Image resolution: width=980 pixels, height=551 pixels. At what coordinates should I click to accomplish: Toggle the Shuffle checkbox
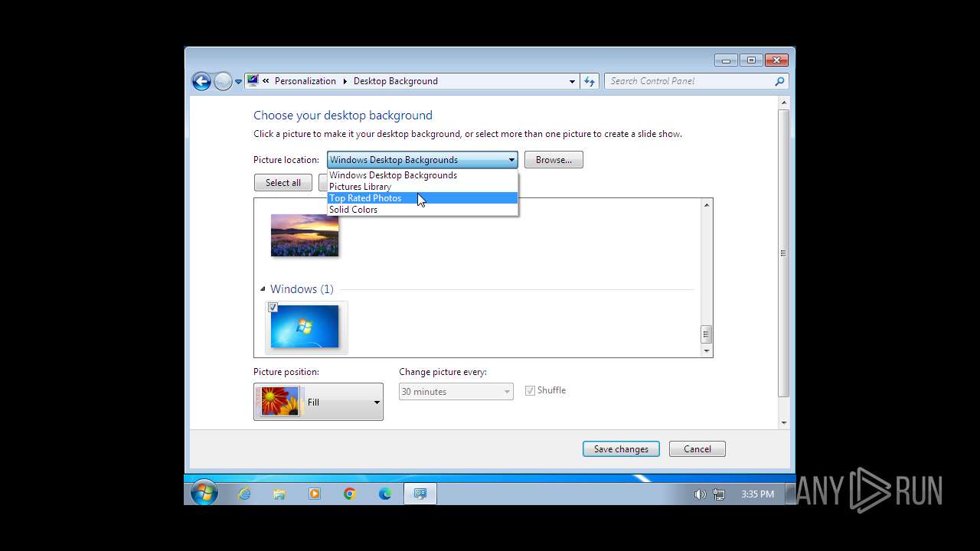pos(530,390)
